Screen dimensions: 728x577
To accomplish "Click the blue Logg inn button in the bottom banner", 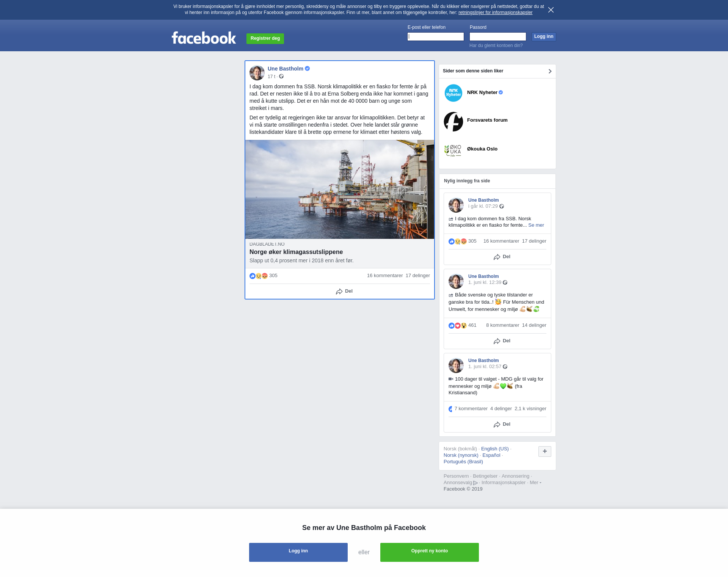I will [298, 552].
